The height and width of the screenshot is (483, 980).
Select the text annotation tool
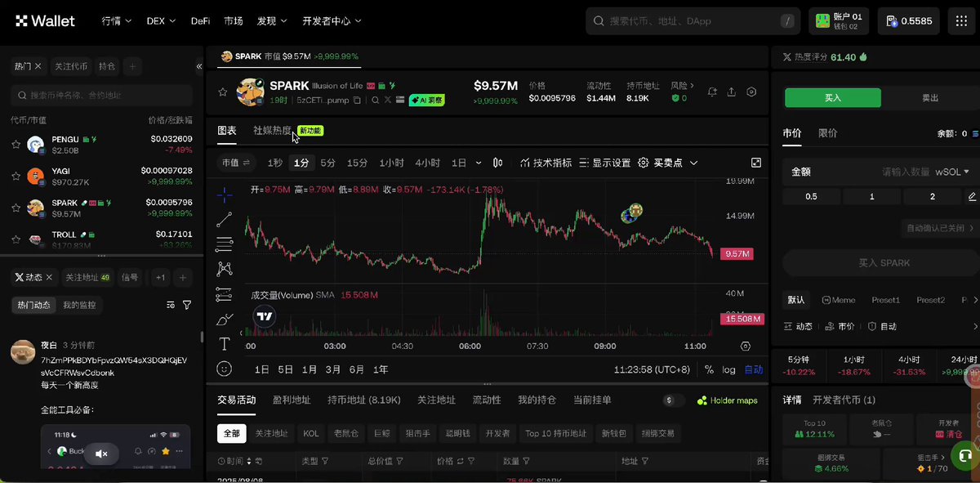tap(225, 343)
